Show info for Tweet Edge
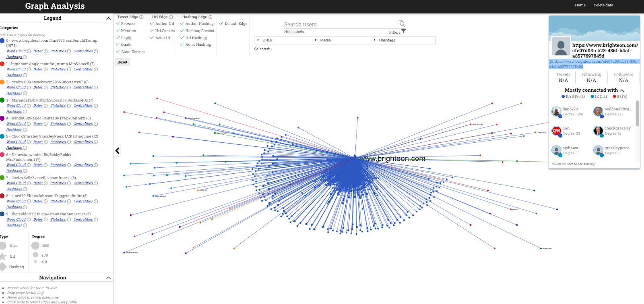Viewport: 644px width, 304px height. point(141,17)
